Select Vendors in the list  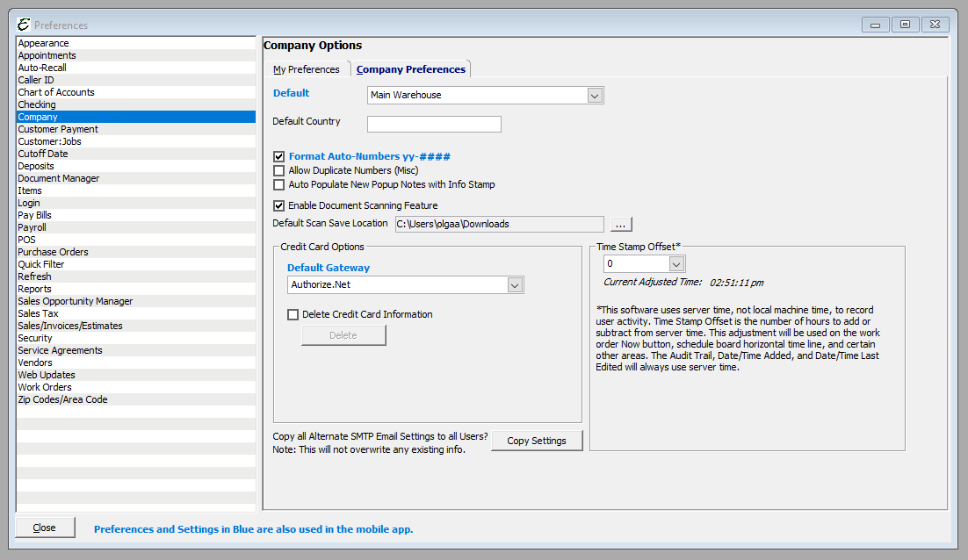pos(136,363)
